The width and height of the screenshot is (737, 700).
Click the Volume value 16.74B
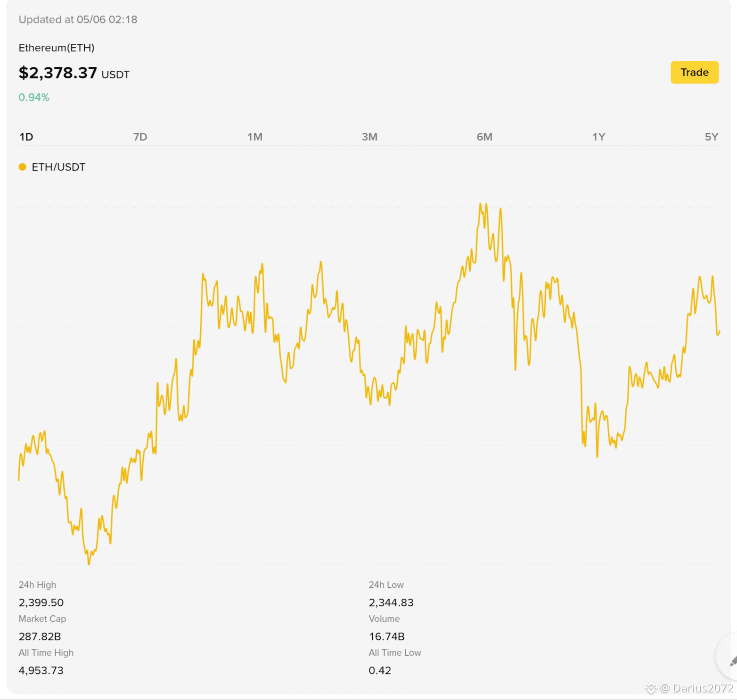(387, 636)
